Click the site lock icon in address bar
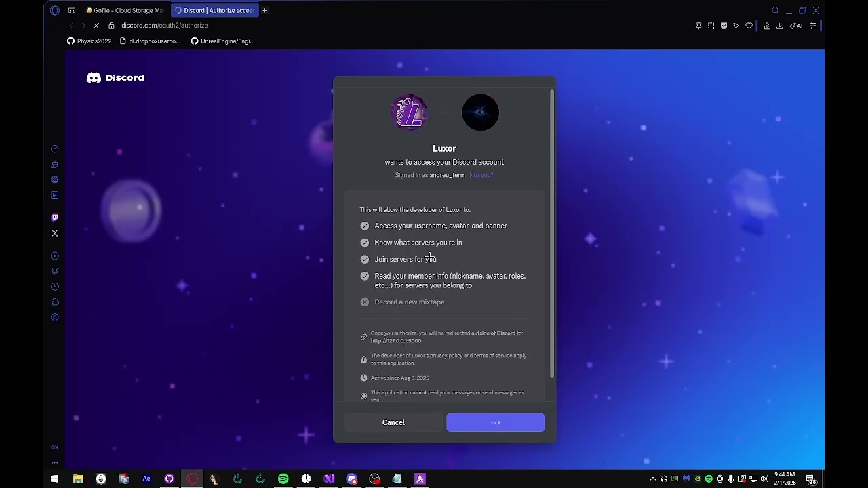This screenshot has width=868, height=488. pos(112,26)
